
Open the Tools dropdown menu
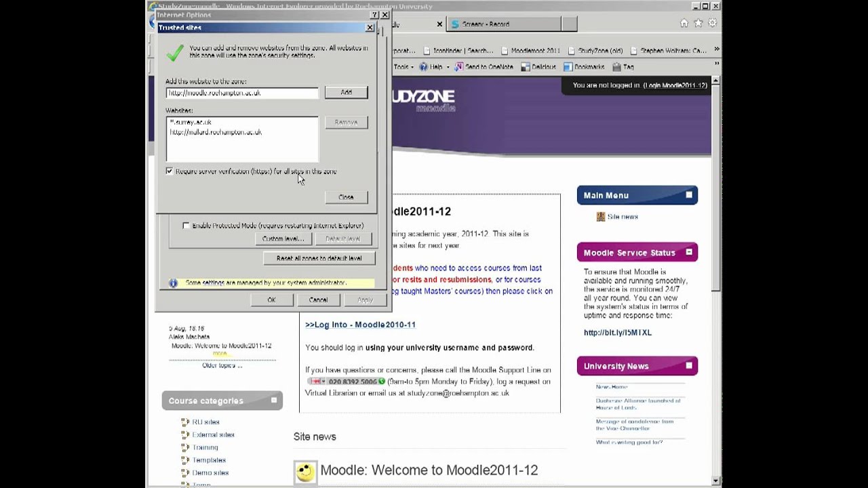coord(404,67)
